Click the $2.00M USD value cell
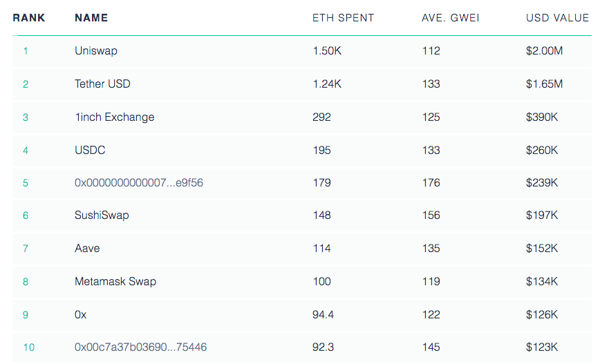The height and width of the screenshot is (364, 600). [x=544, y=51]
